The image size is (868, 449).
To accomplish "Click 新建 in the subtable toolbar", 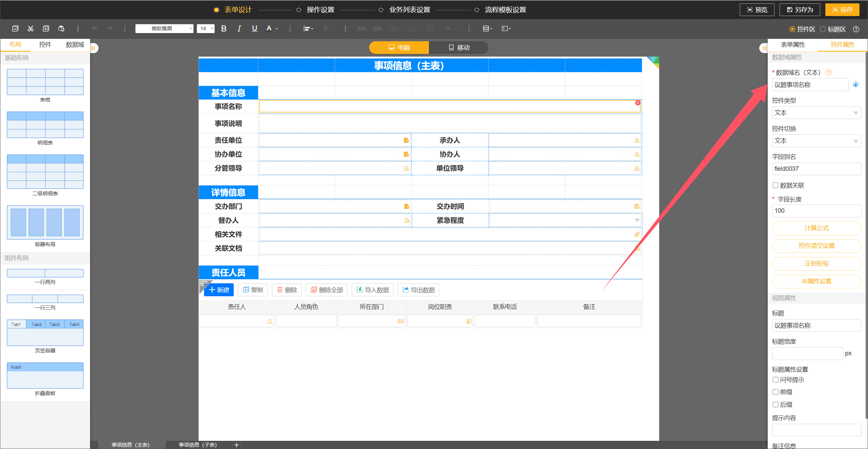I will click(219, 290).
